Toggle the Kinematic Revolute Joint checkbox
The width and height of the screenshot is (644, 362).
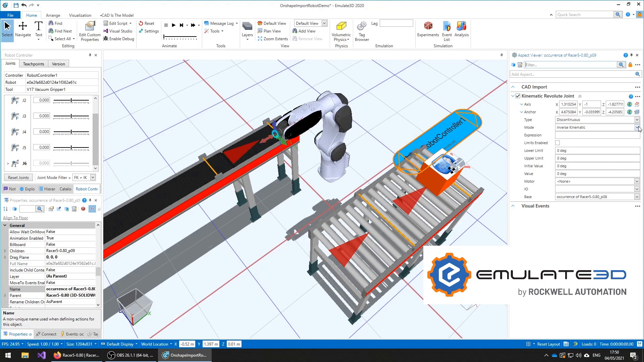point(518,96)
